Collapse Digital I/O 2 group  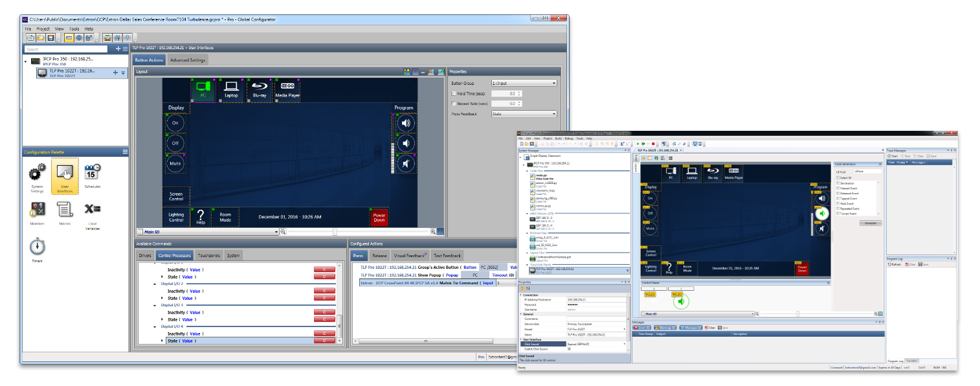(154, 284)
